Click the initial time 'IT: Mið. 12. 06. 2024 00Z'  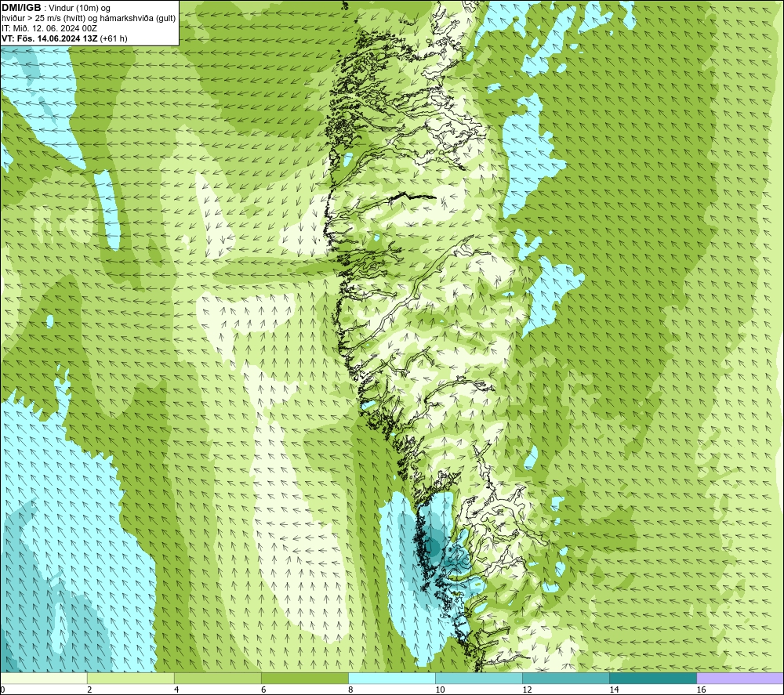pos(49,28)
